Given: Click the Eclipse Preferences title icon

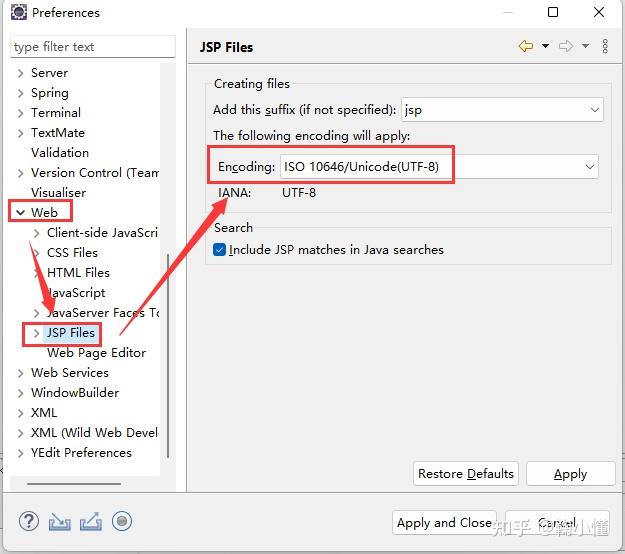Looking at the screenshot, I should tap(17, 13).
